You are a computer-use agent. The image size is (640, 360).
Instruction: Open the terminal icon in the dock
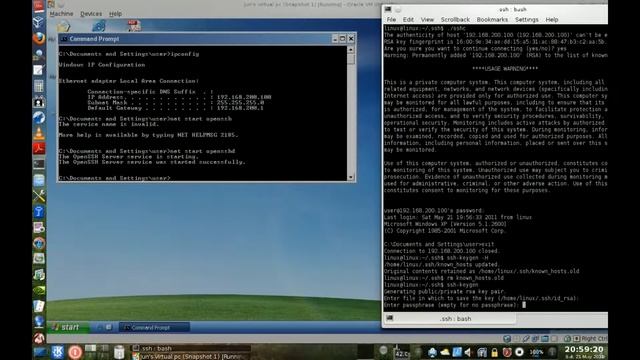click(x=39, y=164)
